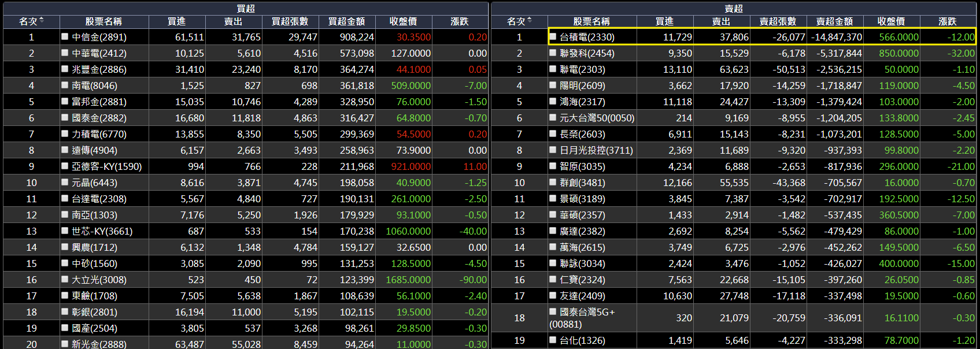
Task: Click 漲跌 header in 買超 table
Action: 460,21
